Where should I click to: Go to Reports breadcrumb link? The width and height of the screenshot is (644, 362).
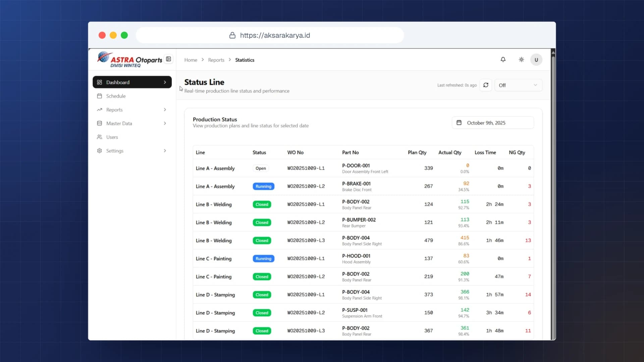216,60
